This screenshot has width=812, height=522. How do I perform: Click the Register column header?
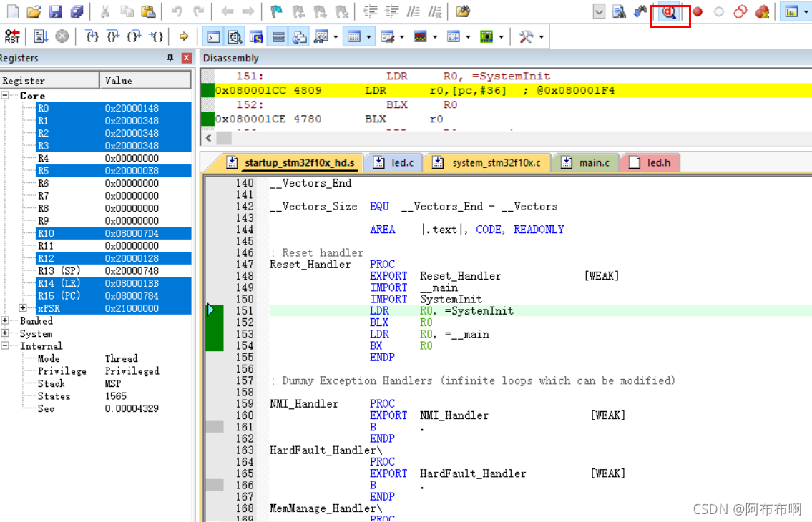click(49, 80)
